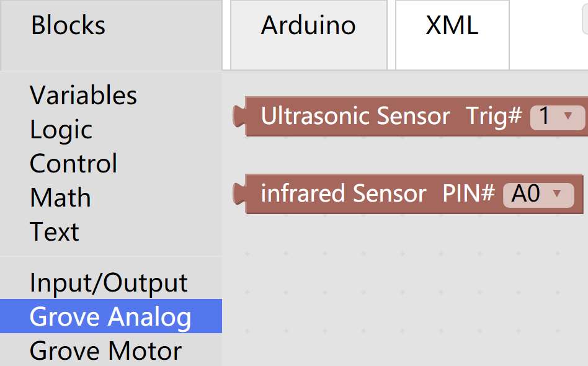This screenshot has height=366, width=588.
Task: Switch to the Blocks tab
Action: pyautogui.click(x=68, y=26)
